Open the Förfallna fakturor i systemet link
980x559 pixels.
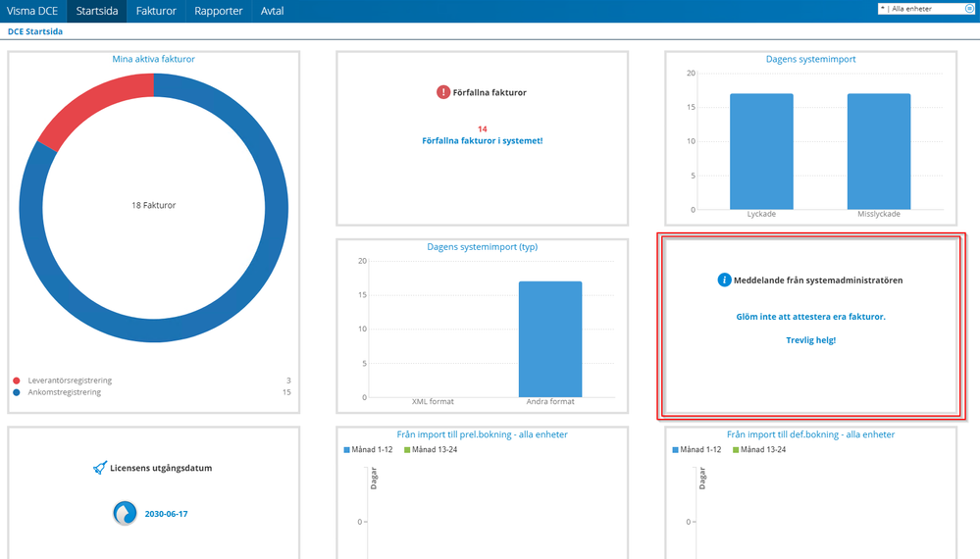[x=482, y=140]
